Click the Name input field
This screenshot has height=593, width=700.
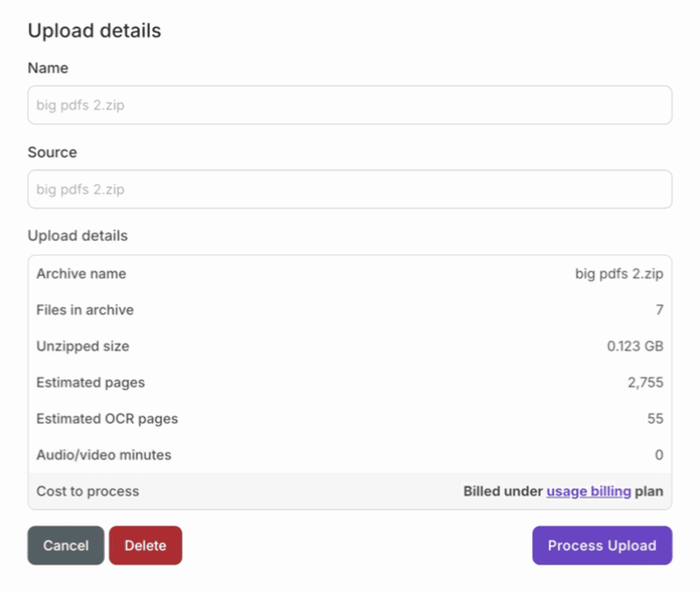point(349,105)
